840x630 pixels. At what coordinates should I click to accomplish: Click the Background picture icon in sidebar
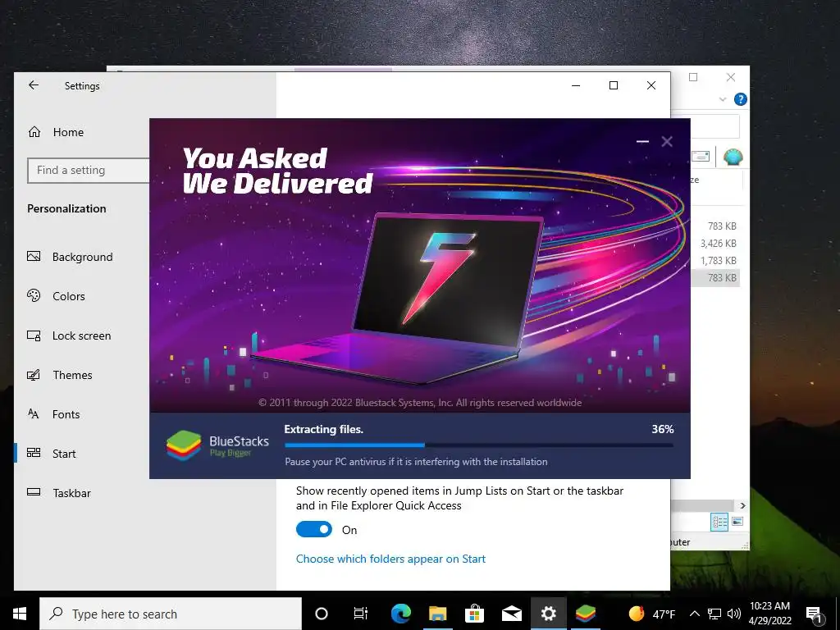pyautogui.click(x=34, y=256)
